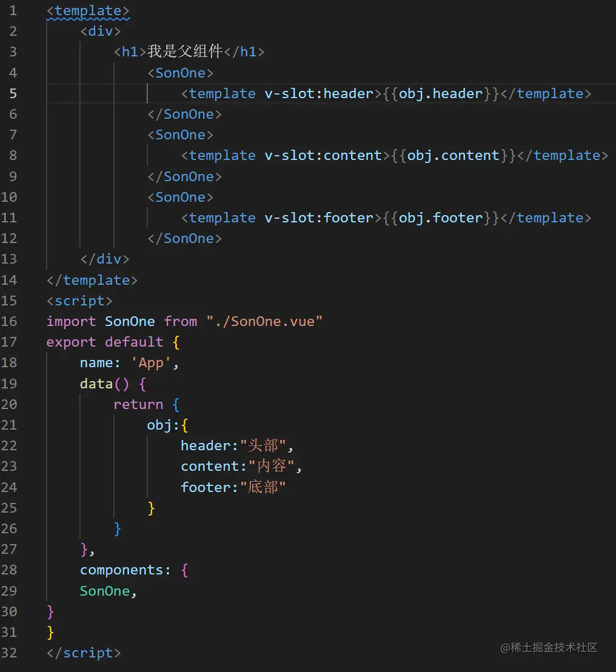Click the <SonOne> opening tag on line 10
The width and height of the screenshot is (616, 672).
point(181,197)
